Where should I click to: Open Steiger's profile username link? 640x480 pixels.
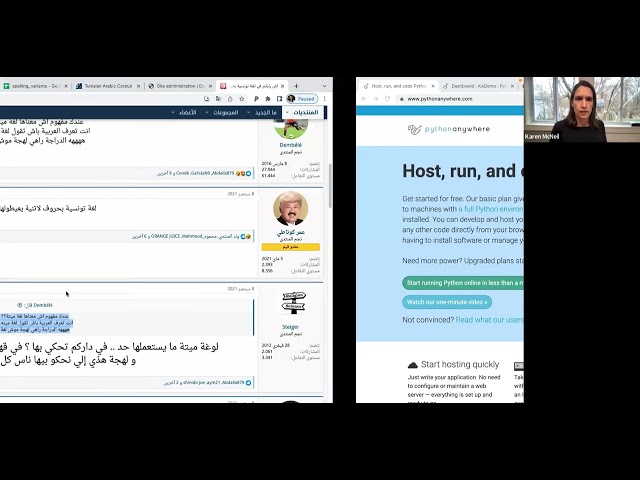point(291,327)
